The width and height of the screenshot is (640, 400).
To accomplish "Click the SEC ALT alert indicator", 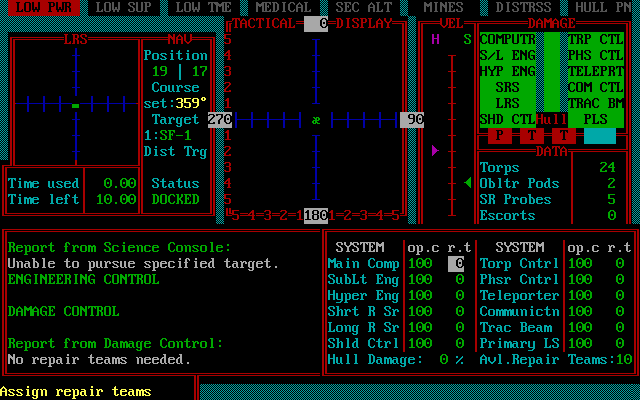I will (364, 7).
